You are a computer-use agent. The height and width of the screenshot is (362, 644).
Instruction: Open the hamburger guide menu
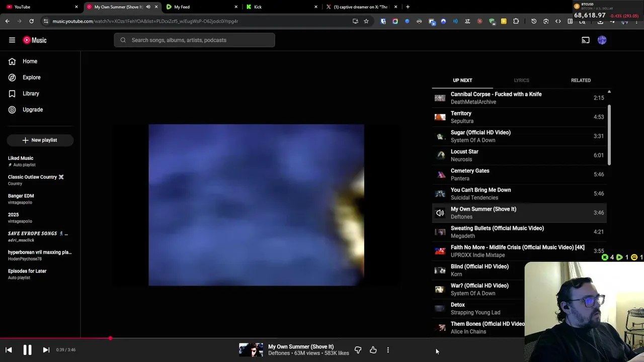[12, 40]
